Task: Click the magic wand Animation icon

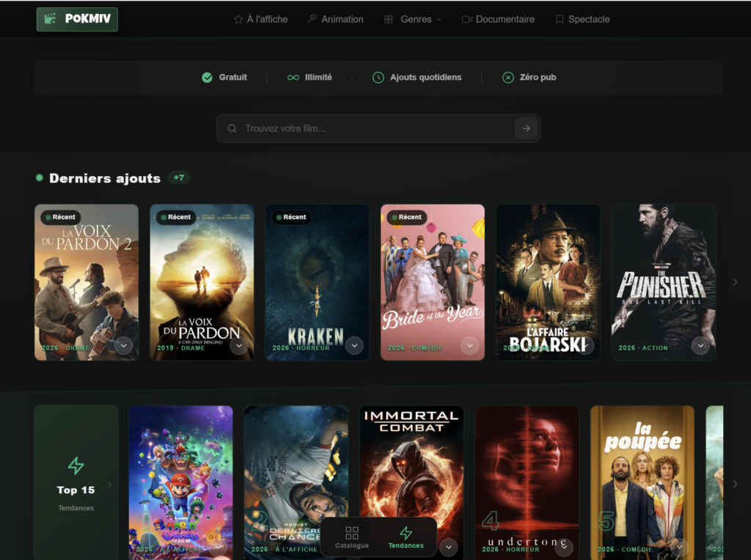Action: [x=312, y=18]
